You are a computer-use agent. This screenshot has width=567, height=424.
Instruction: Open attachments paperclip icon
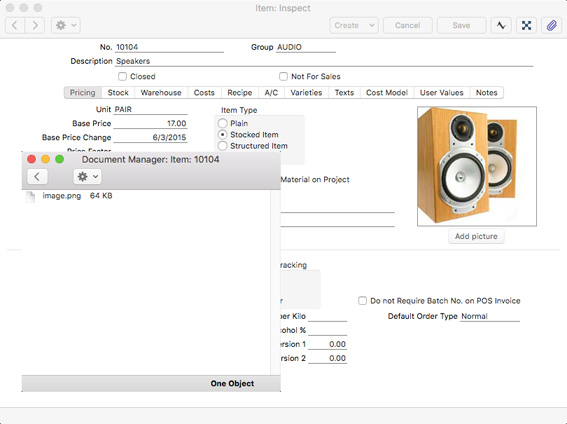click(551, 25)
